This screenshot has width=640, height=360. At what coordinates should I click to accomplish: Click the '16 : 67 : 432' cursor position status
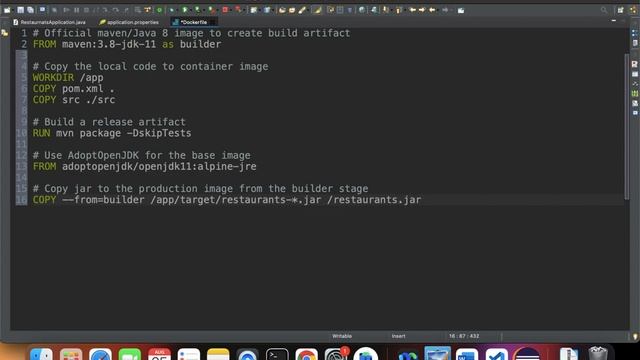pyautogui.click(x=464, y=336)
